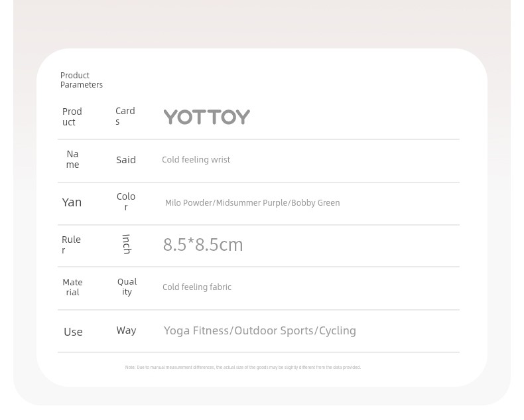The width and height of the screenshot is (524, 420).
Task: Click the 'Quality' label
Action: pos(127,287)
